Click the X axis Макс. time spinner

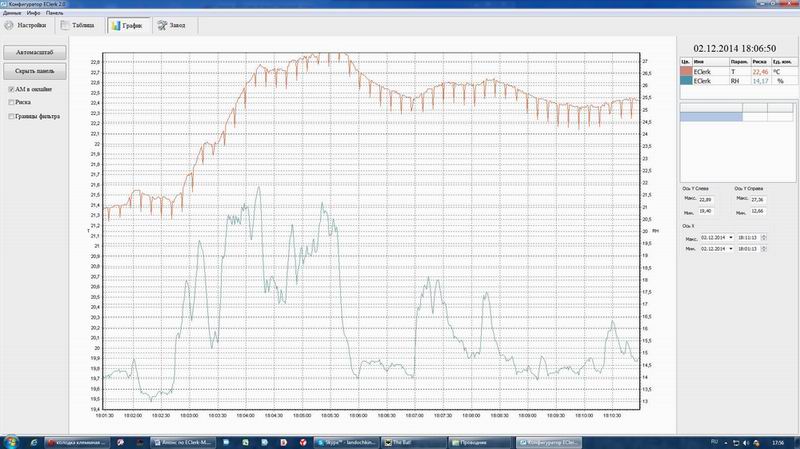(765, 238)
